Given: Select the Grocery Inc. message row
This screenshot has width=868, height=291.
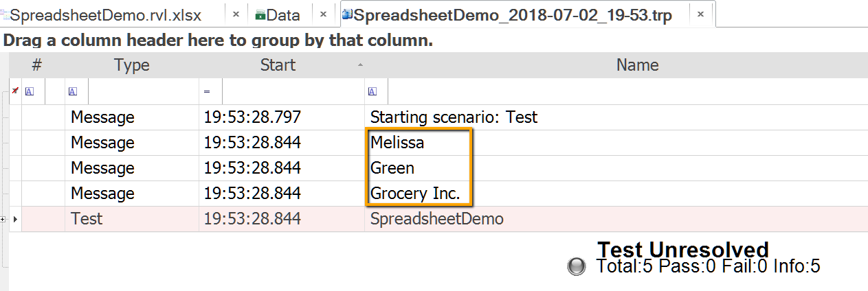Looking at the screenshot, I should 415,194.
